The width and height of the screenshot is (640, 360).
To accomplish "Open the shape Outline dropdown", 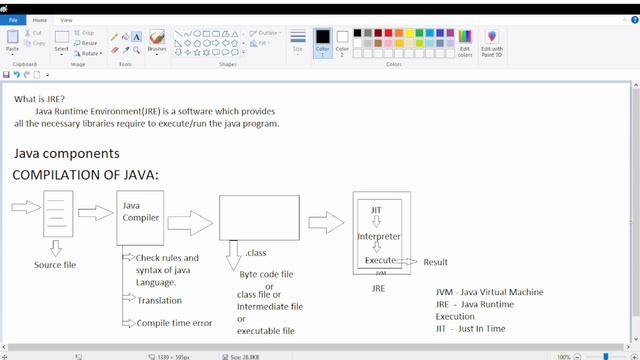I will click(x=265, y=33).
